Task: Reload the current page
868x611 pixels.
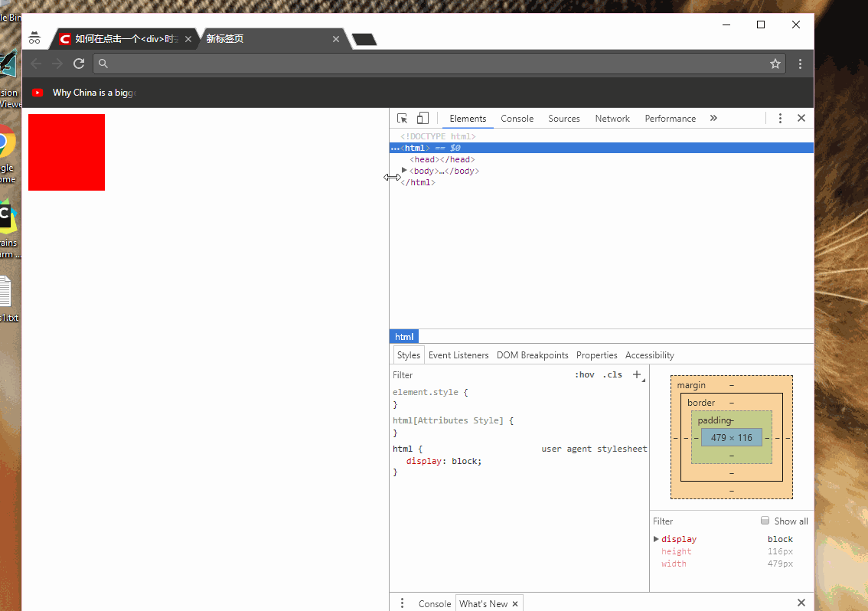Action: click(79, 64)
